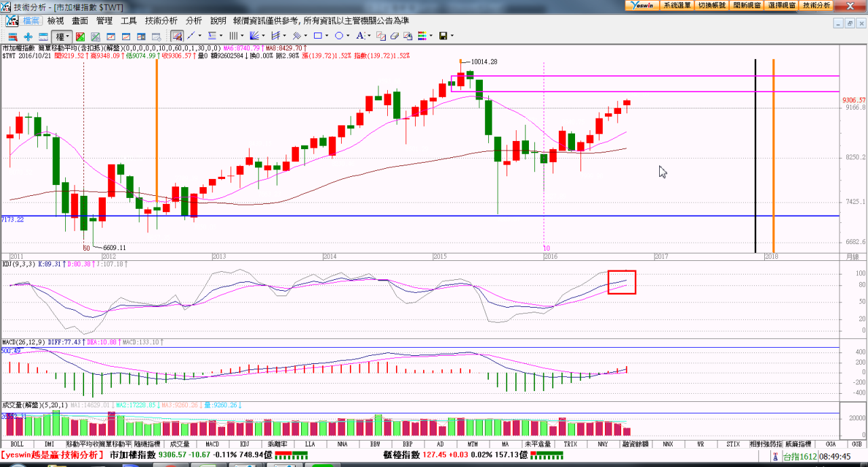Select the BOLL indicator at bottom

[17, 444]
